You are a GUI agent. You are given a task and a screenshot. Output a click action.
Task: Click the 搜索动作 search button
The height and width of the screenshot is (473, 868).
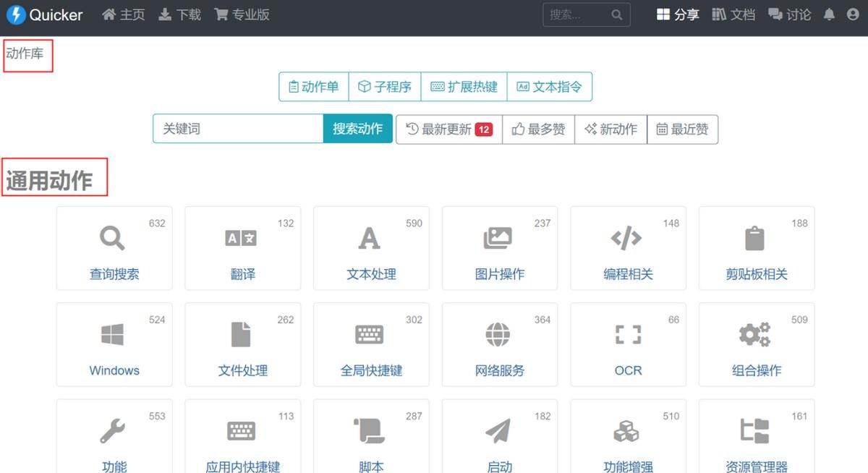[357, 128]
